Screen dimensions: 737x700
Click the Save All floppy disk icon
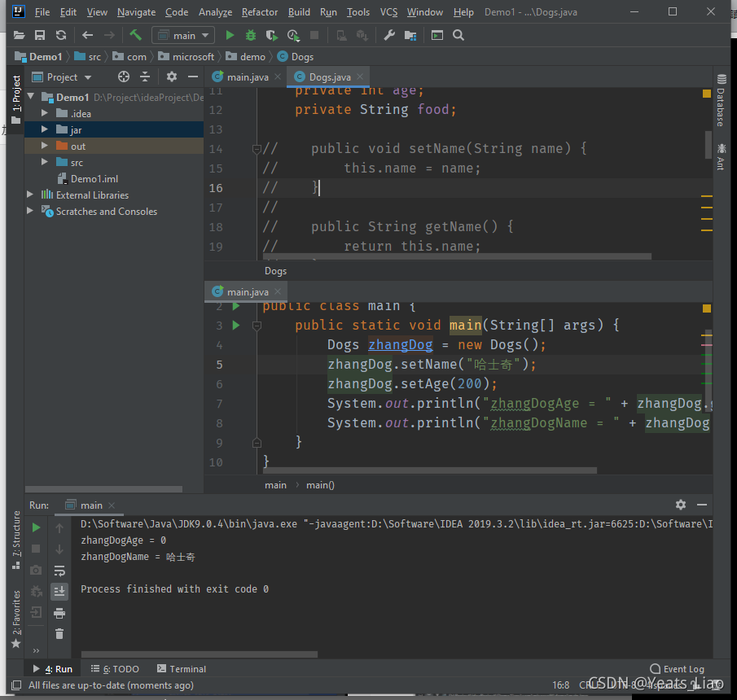tap(40, 35)
